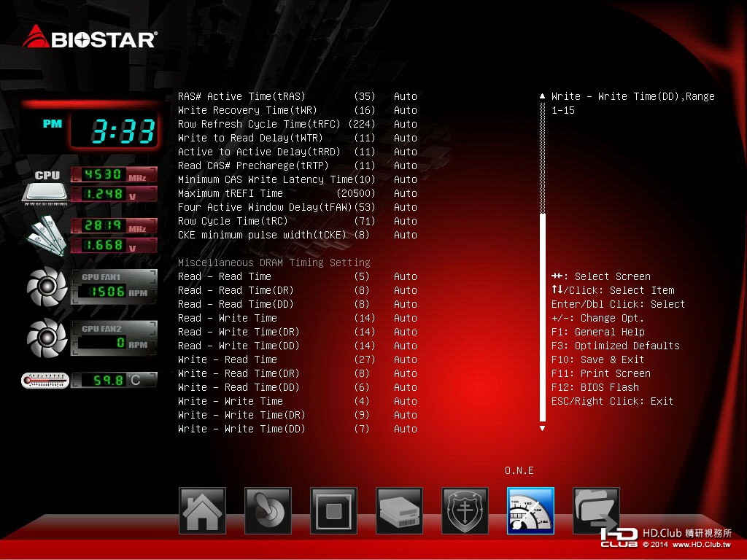This screenshot has width=747, height=560.
Task: Click the scrollbar up arrow
Action: tap(542, 96)
